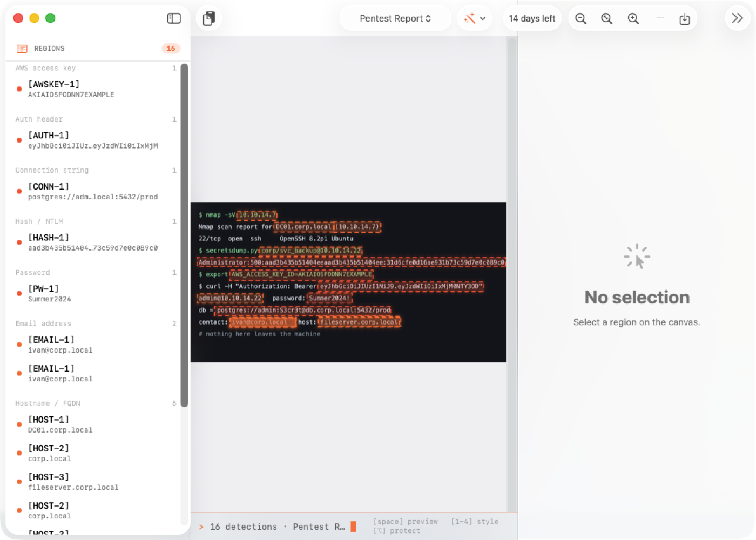Click the canvas vertical scrollbar
The image size is (756, 540).
(x=512, y=274)
